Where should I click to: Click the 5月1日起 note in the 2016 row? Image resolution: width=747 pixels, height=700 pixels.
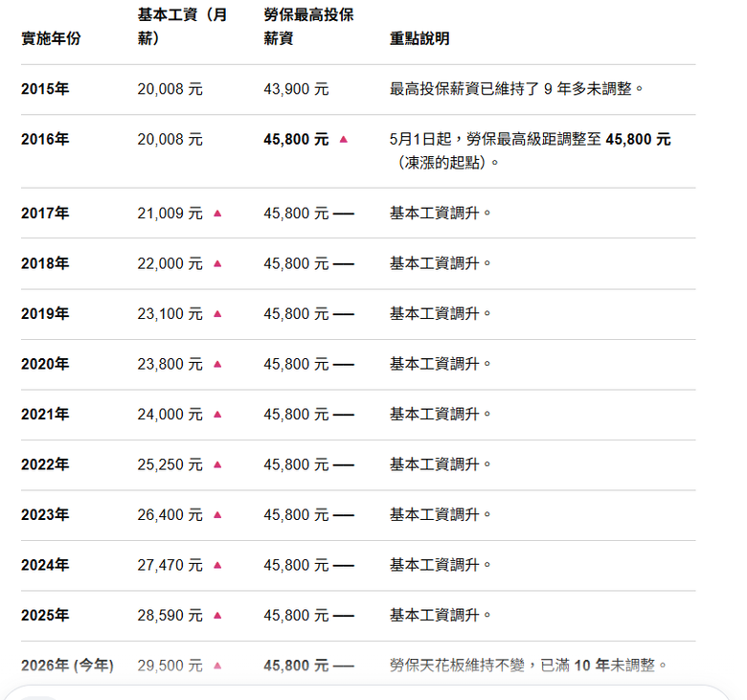[531, 150]
